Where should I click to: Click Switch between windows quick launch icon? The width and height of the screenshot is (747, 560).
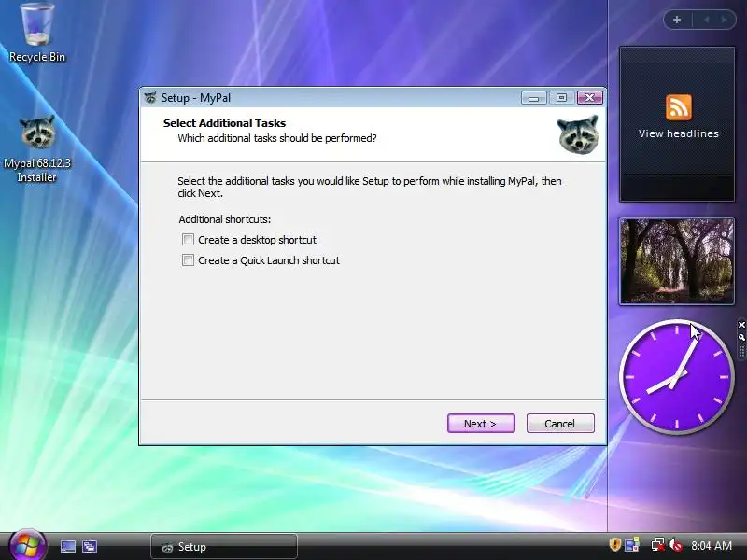pyautogui.click(x=90, y=546)
